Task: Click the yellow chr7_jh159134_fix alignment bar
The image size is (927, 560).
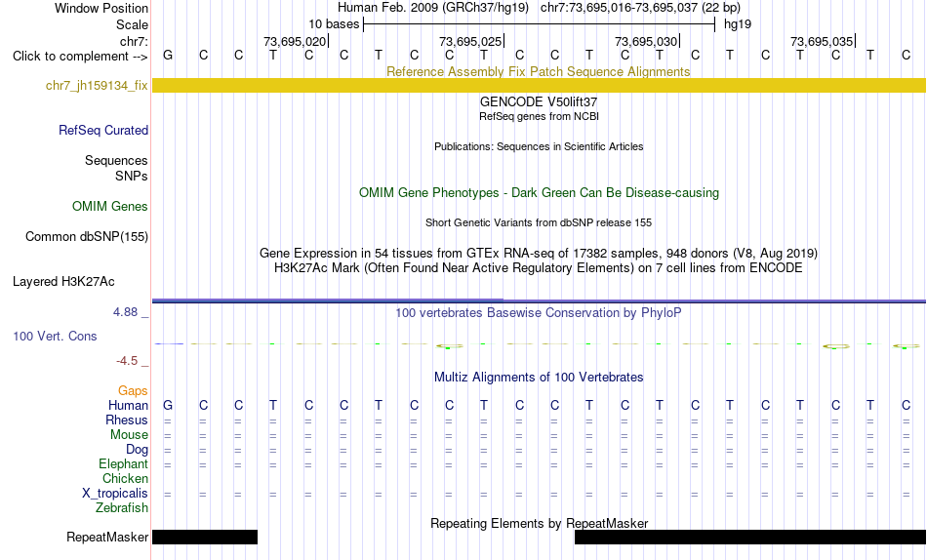Action: click(x=539, y=85)
